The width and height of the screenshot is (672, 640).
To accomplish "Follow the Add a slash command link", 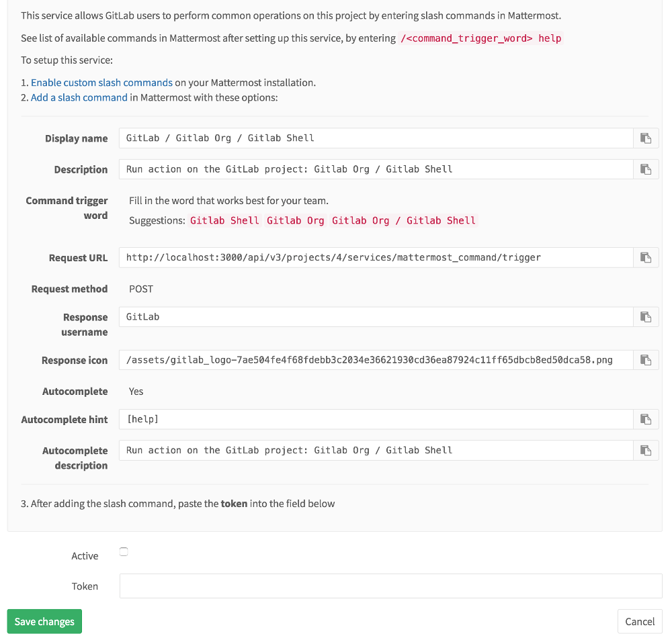I will click(x=79, y=97).
